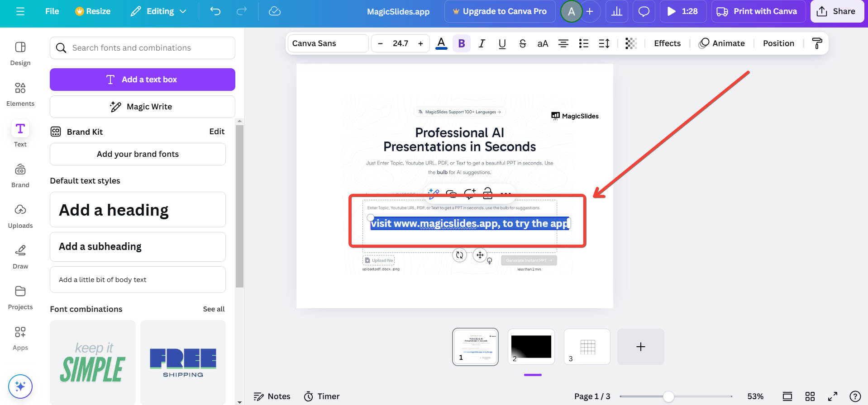Toggle uppercase aA formatting
The height and width of the screenshot is (405, 868).
pyautogui.click(x=543, y=43)
